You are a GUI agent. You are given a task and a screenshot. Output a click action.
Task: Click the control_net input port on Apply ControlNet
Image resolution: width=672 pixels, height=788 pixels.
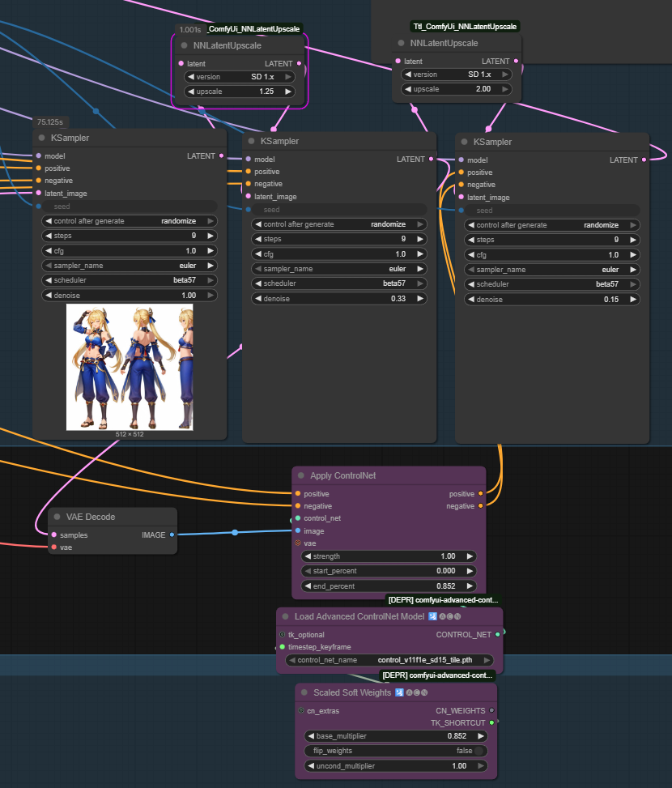tap(298, 518)
